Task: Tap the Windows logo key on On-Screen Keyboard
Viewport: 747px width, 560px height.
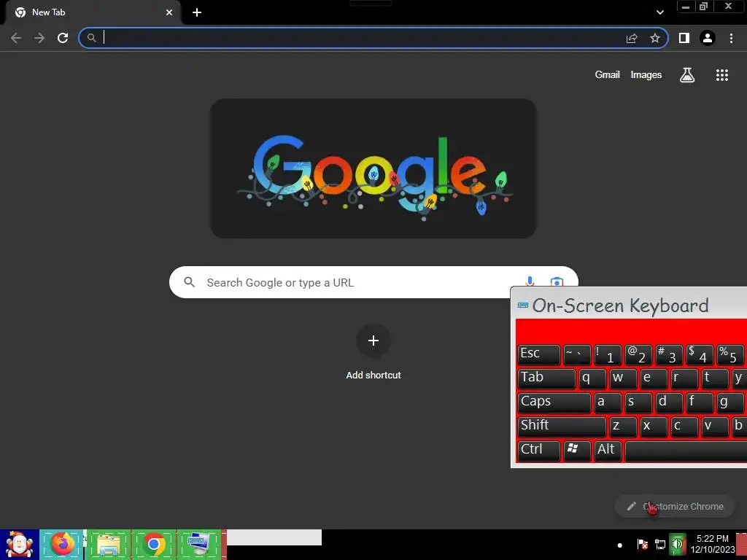Action: [577, 451]
